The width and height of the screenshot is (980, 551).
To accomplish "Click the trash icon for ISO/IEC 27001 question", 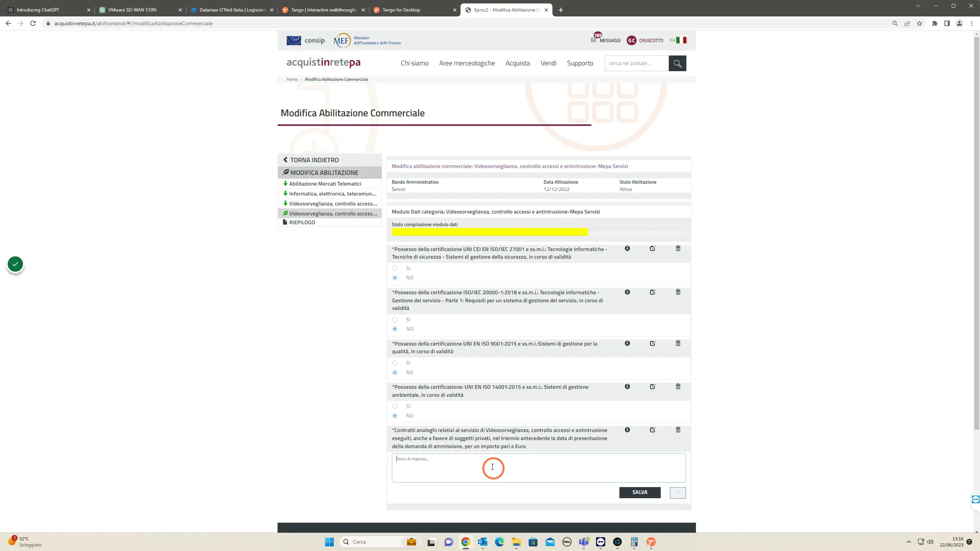I will pyautogui.click(x=678, y=248).
